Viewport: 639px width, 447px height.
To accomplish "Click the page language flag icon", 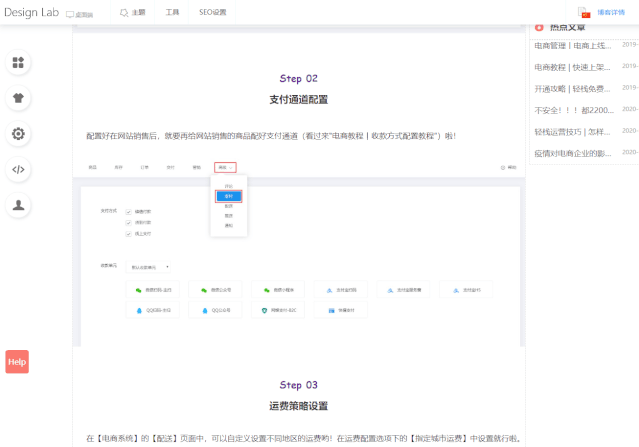I will (584, 13).
